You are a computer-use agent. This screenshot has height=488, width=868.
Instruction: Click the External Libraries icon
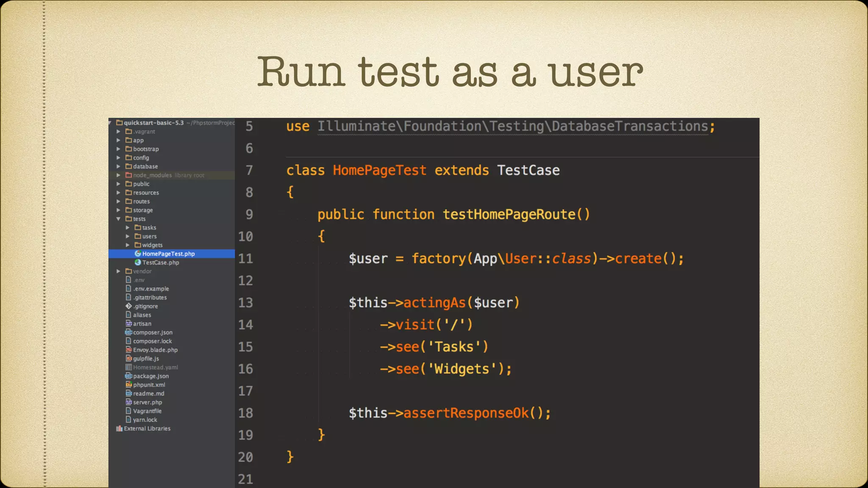point(119,428)
